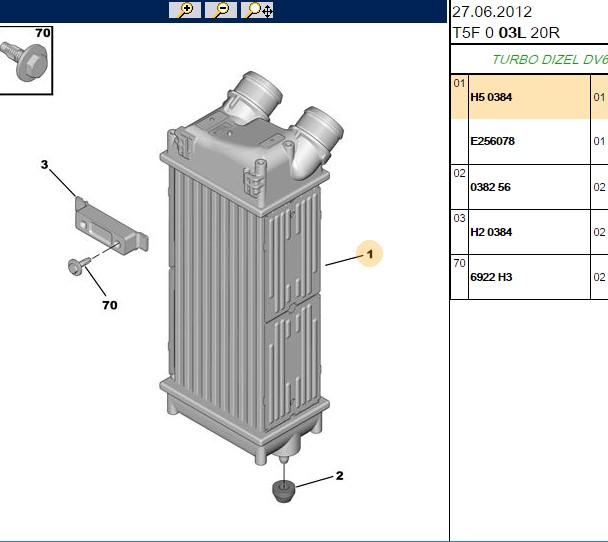
Task: Select part number 0382 56
Action: [x=490, y=187]
